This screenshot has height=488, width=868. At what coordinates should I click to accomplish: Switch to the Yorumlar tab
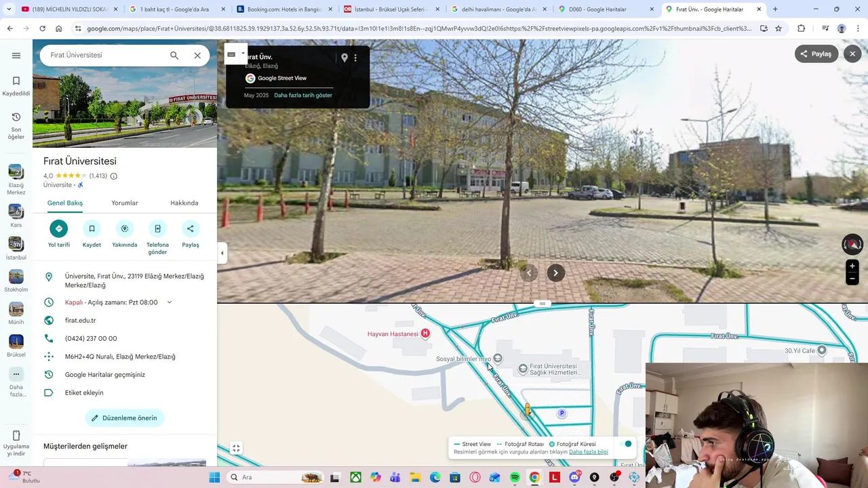click(125, 203)
